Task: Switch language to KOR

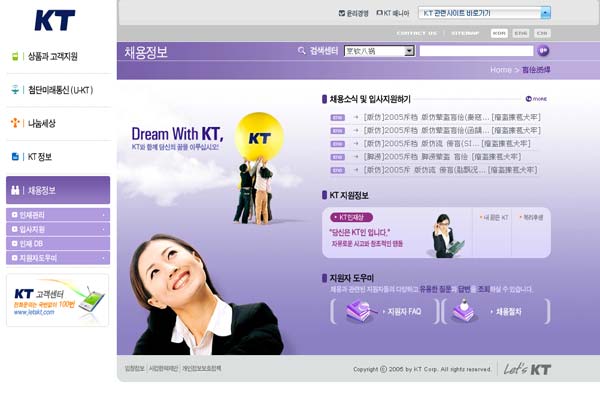Action: pyautogui.click(x=499, y=33)
